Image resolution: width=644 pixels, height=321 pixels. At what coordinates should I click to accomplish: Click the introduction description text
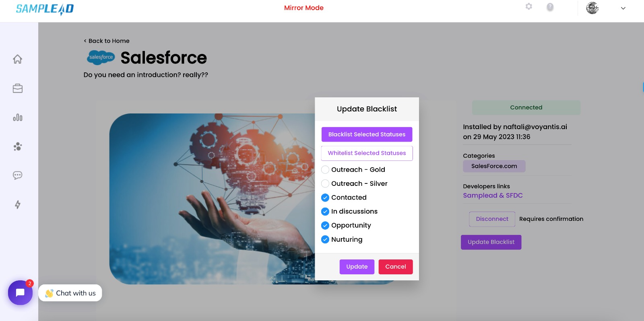(146, 75)
